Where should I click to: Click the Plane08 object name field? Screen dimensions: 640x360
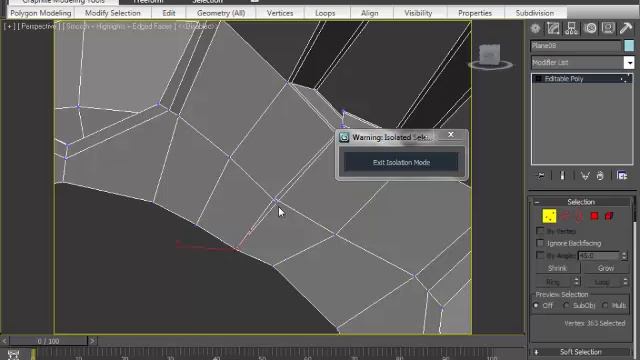[576, 46]
